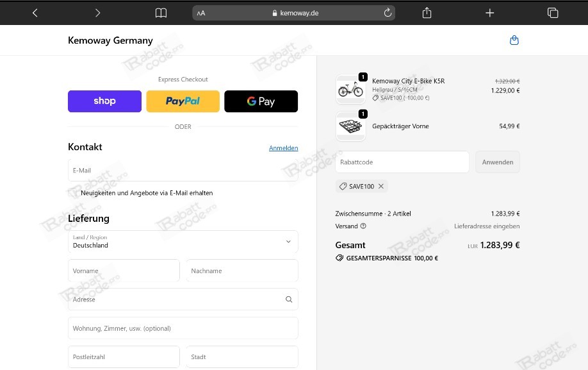588x370 pixels.
Task: Focus the Vorname field
Action: click(124, 271)
